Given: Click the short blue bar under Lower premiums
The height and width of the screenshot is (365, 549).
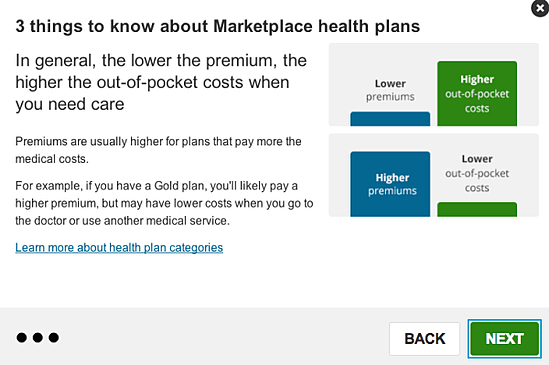Looking at the screenshot, I should [390, 119].
